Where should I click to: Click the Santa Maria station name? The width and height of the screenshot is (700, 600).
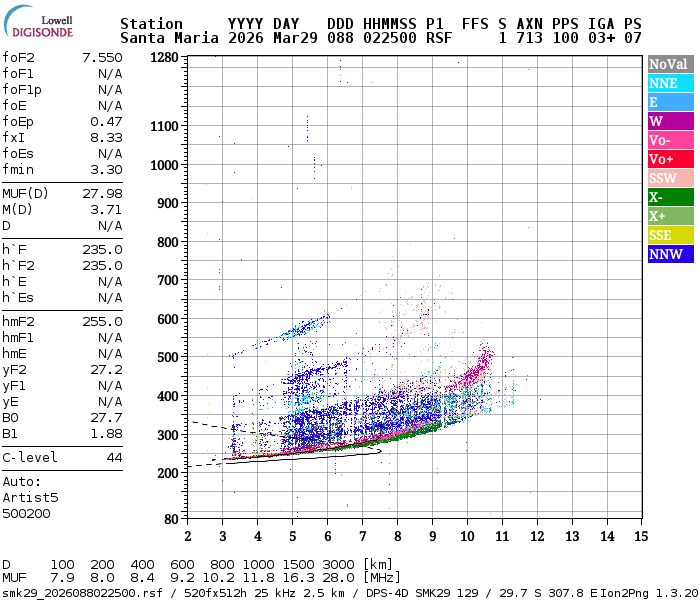[169, 38]
